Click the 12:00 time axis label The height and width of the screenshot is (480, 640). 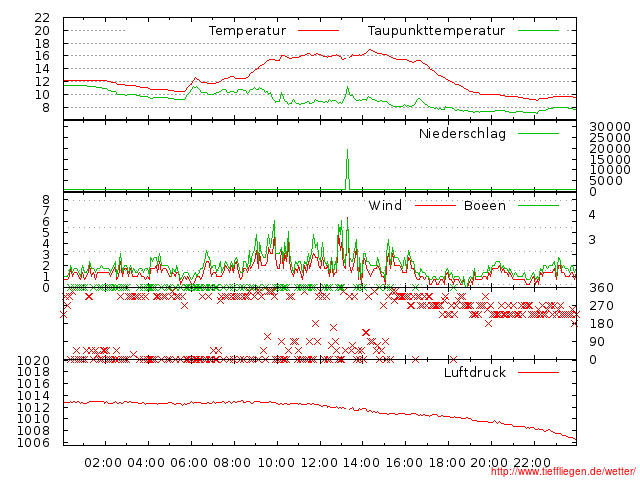pos(319,463)
